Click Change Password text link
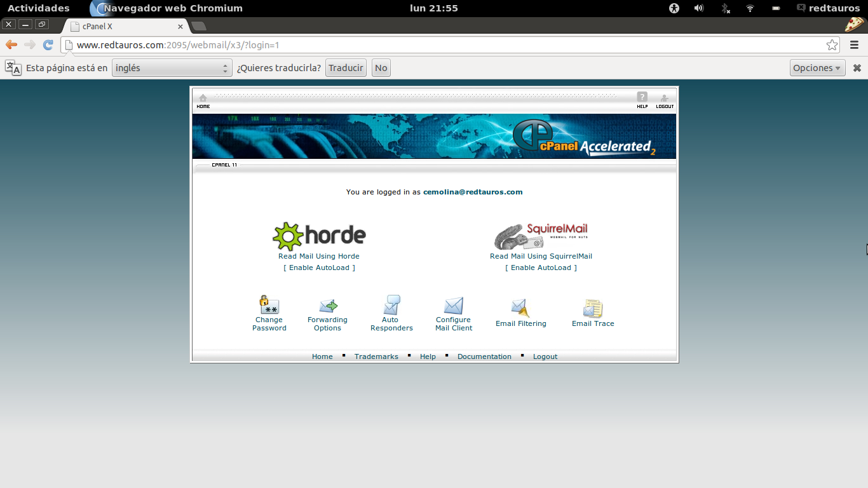 coord(269,324)
